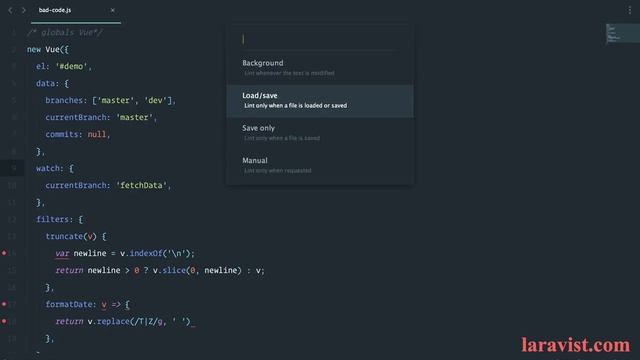Click the 'return newline > 0' line
The height and width of the screenshot is (360, 640).
tap(160, 270)
